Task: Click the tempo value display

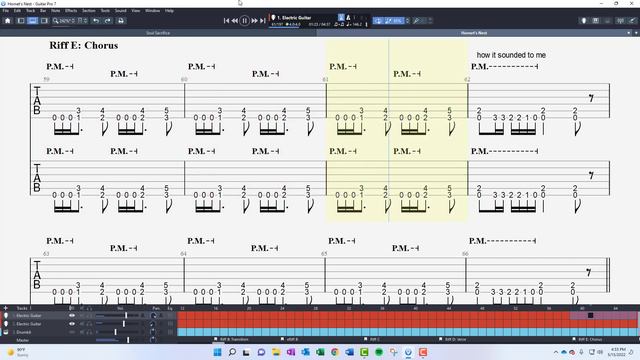Action: [x=354, y=24]
